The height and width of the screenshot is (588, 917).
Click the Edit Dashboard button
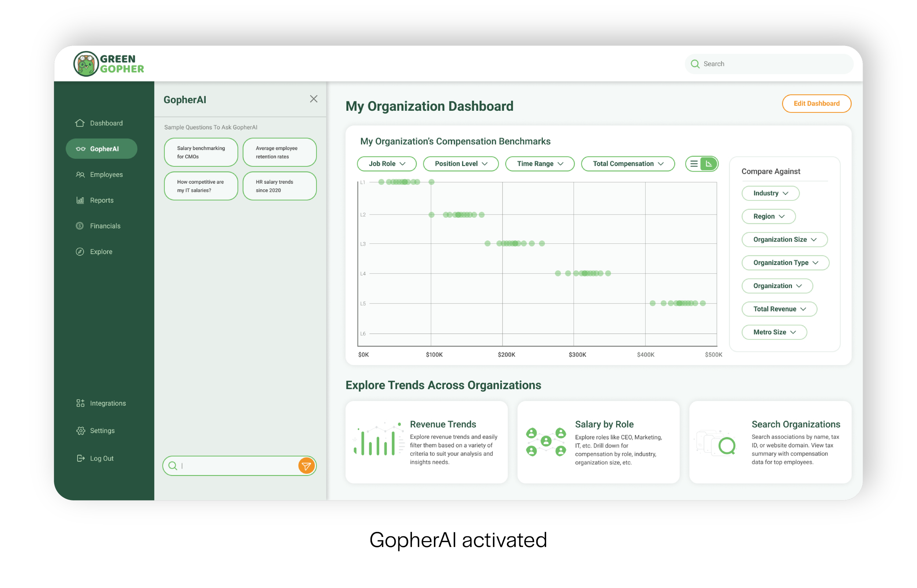coord(816,103)
